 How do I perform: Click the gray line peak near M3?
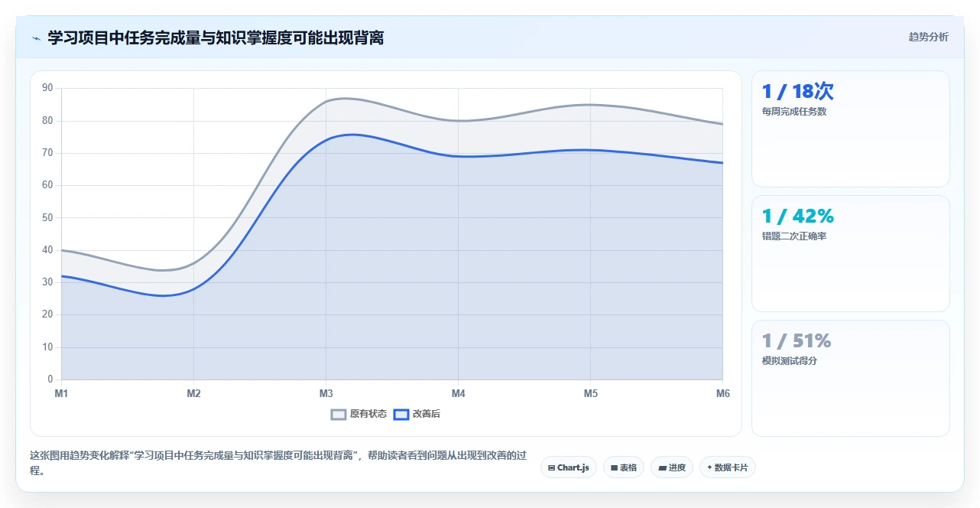pyautogui.click(x=344, y=98)
